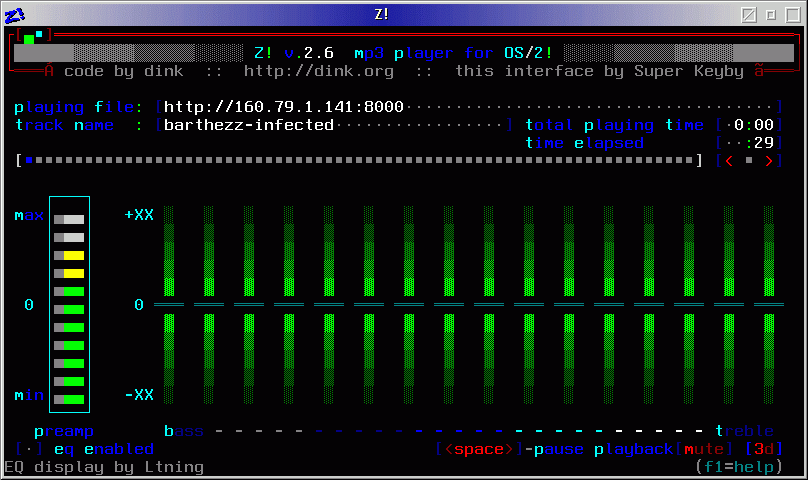Click the next track red right arrow

click(768, 161)
